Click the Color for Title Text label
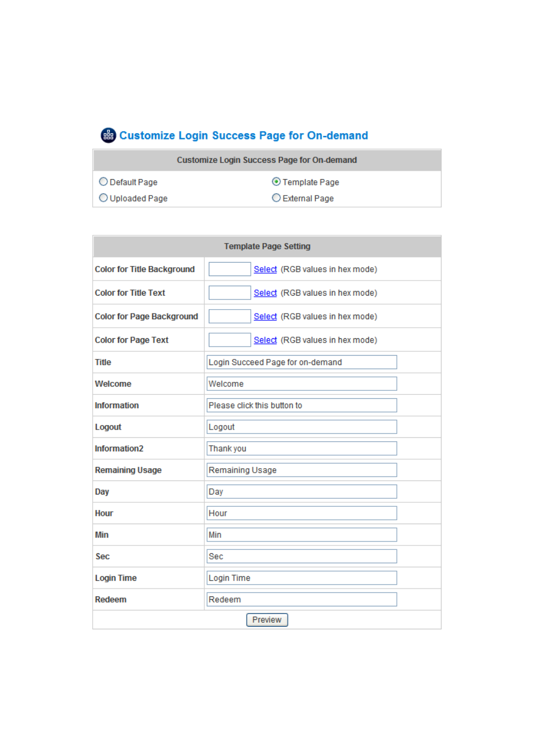Screen dimensions: 534x756 (130, 293)
